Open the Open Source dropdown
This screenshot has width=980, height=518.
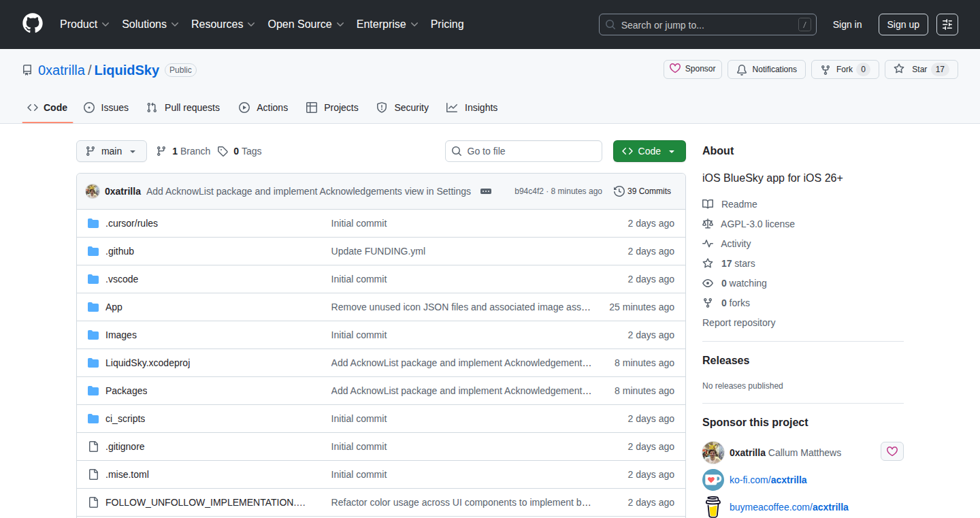(x=306, y=25)
